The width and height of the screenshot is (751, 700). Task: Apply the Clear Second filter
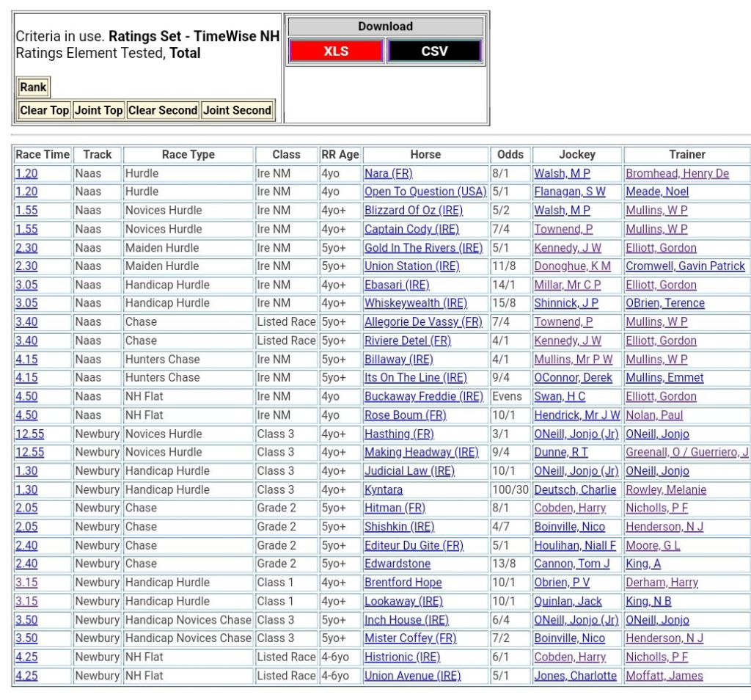(x=162, y=110)
